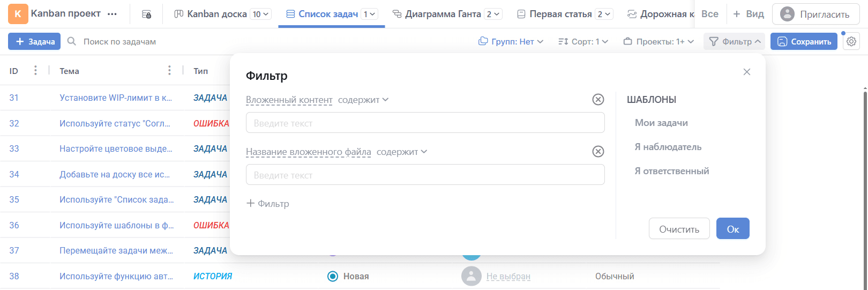Click the Очистить button
Image resolution: width=868 pixels, height=290 pixels.
tap(679, 229)
